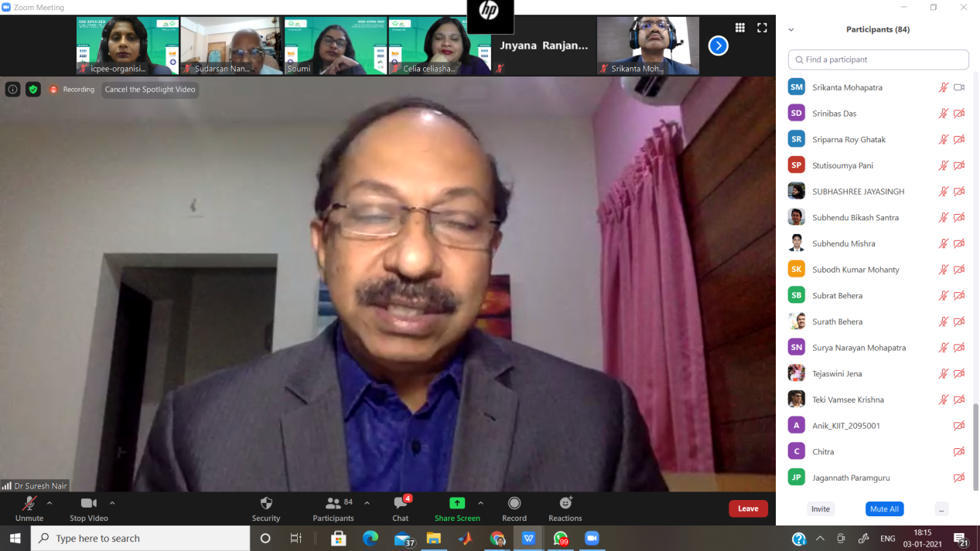The width and height of the screenshot is (980, 551).
Task: Switch to gallery grid view icon
Action: tap(740, 28)
